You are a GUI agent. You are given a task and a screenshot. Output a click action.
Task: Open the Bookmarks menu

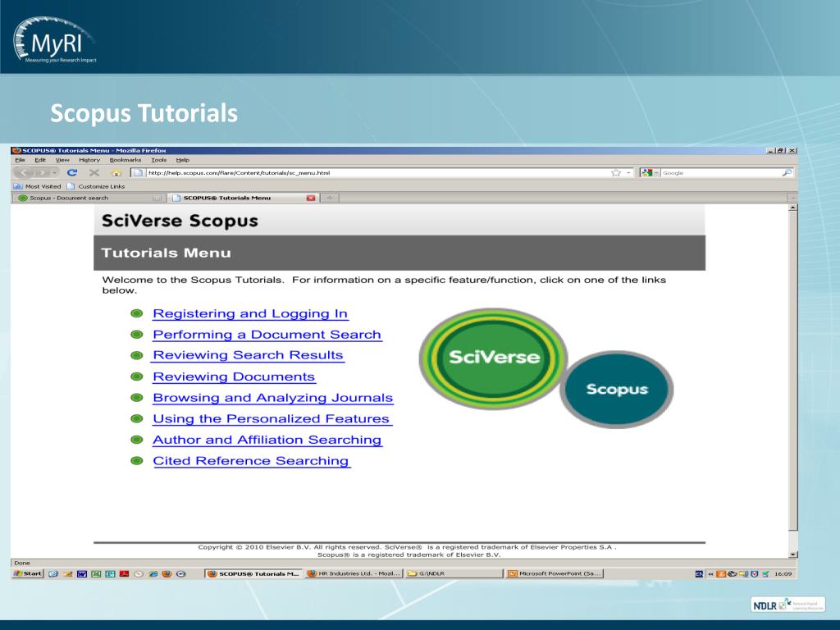pos(126,160)
